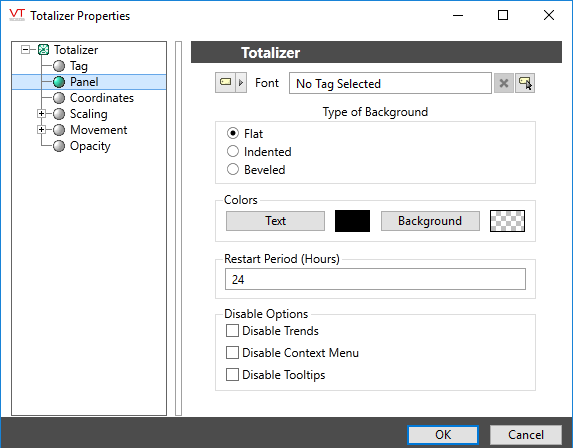Select the Tag node in the tree

79,66
